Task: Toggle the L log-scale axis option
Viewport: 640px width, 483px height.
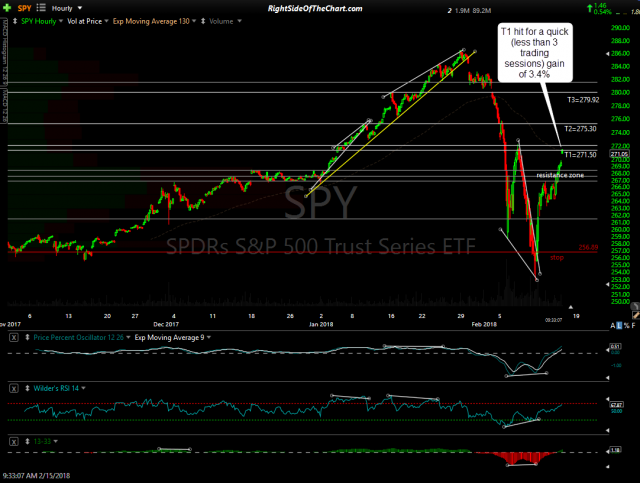Action: coord(619,325)
